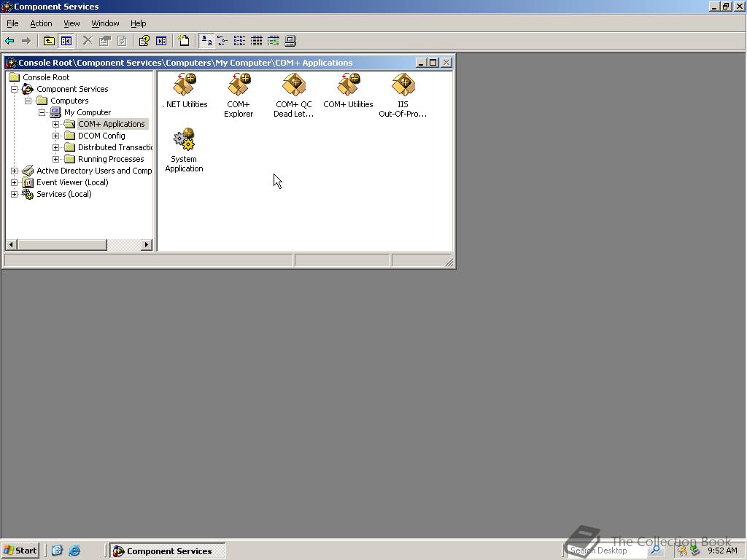Select the System Application icon
This screenshot has height=560, width=747.
(184, 150)
